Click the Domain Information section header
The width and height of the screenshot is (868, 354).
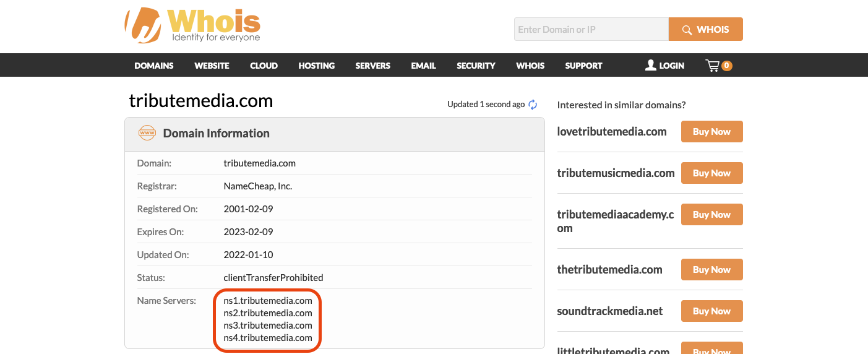pyautogui.click(x=335, y=133)
